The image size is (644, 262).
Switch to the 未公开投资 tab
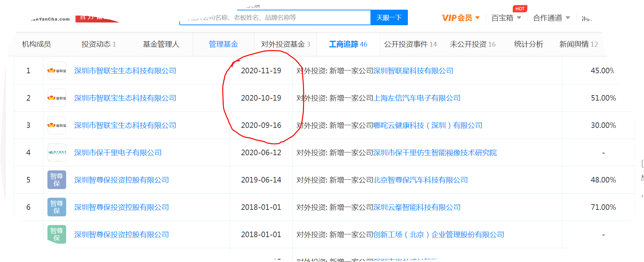(473, 44)
